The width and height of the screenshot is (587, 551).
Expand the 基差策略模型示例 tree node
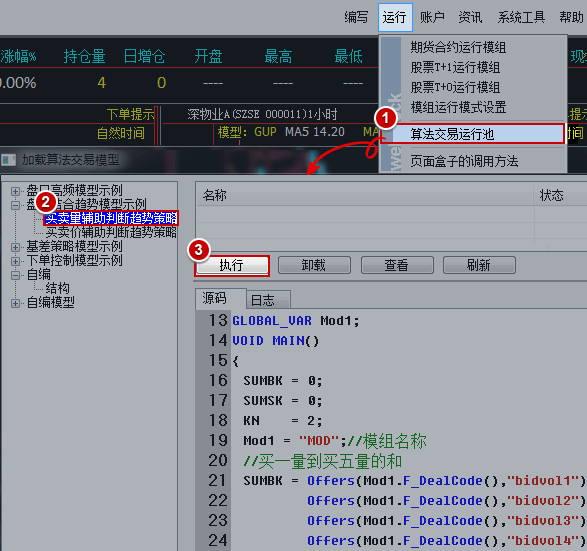tap(15, 247)
